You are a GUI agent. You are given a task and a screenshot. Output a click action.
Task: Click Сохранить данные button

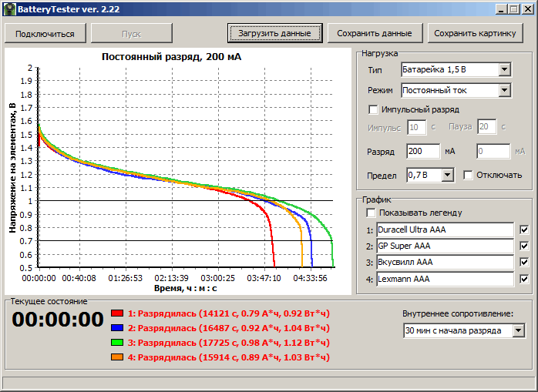click(375, 33)
